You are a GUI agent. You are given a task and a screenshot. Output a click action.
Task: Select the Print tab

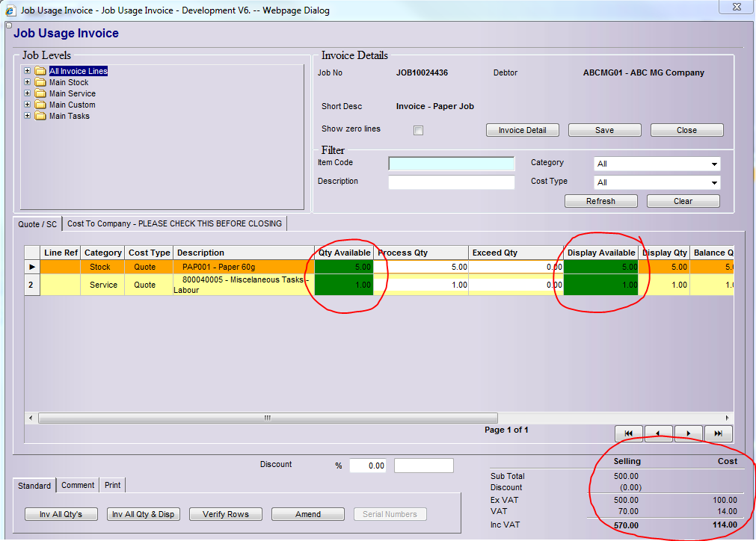(112, 485)
